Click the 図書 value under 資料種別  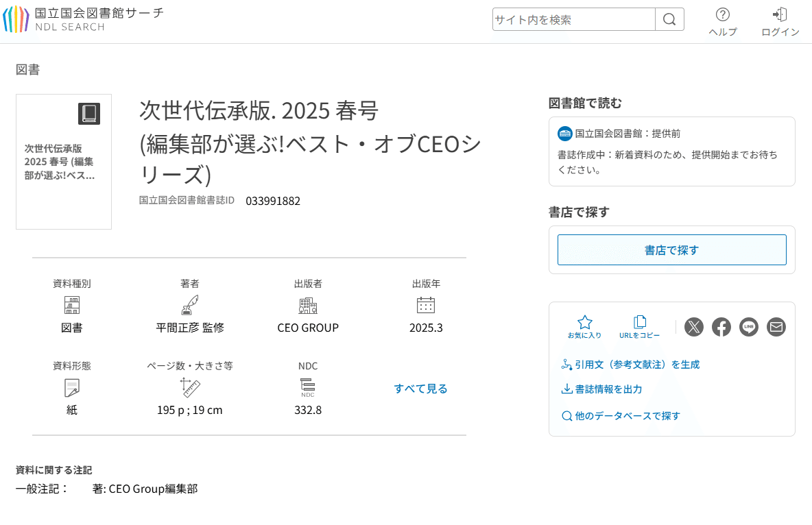pyautogui.click(x=72, y=328)
